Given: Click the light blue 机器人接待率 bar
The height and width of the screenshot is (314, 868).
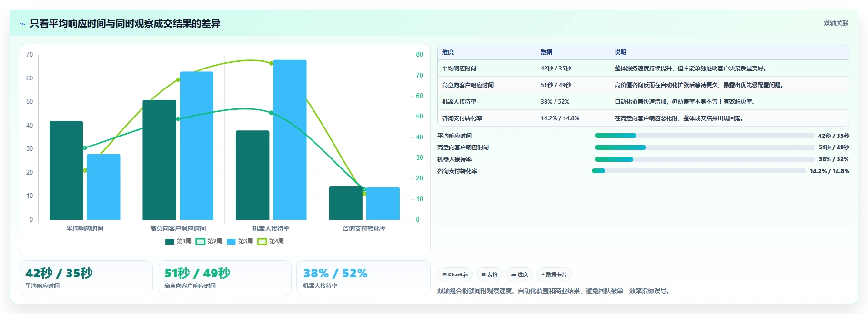Looking at the screenshot, I should (290, 140).
